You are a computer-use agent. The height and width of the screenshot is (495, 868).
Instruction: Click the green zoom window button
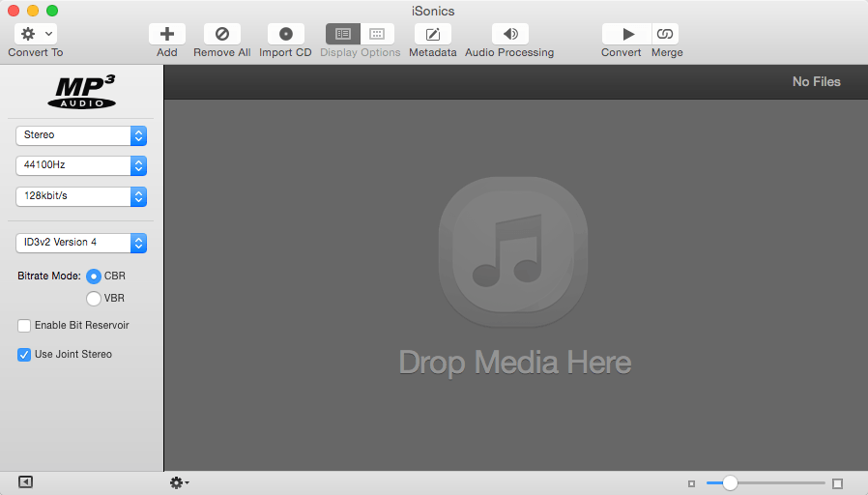[52, 11]
